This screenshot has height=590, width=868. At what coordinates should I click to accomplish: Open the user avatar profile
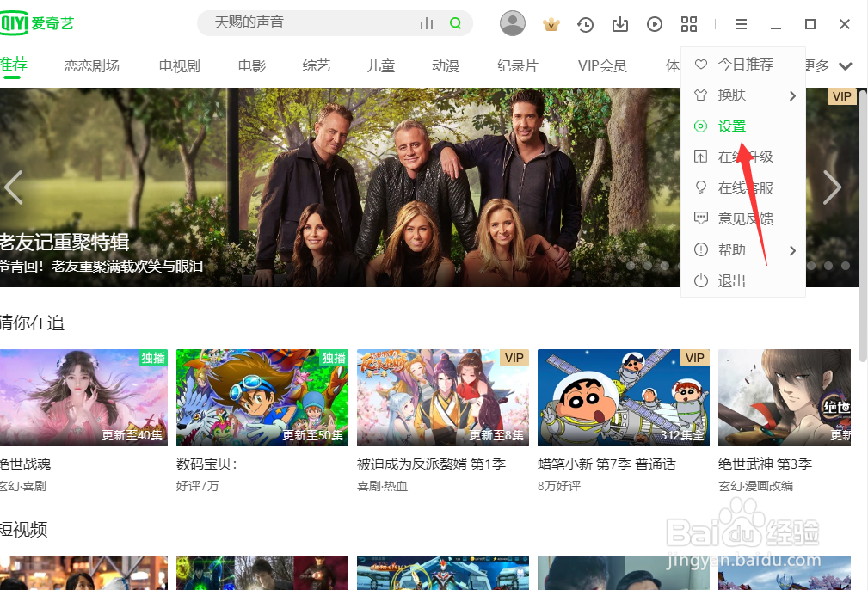point(513,23)
